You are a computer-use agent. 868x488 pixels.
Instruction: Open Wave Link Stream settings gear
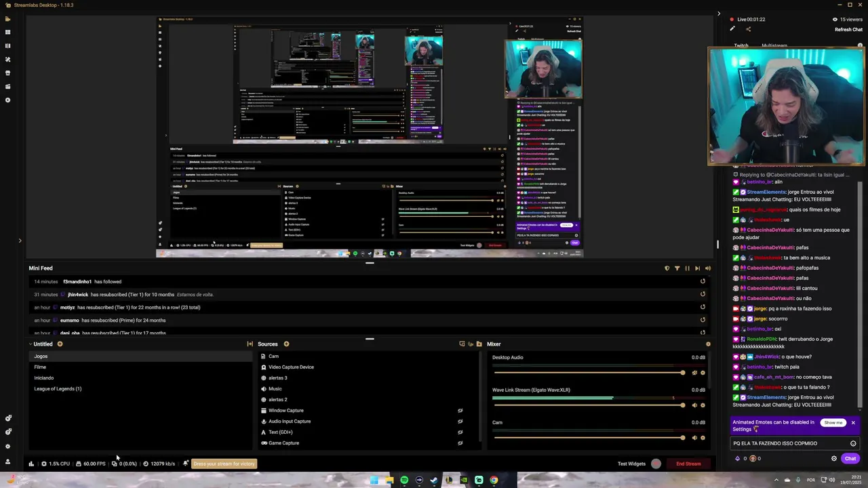click(x=703, y=405)
